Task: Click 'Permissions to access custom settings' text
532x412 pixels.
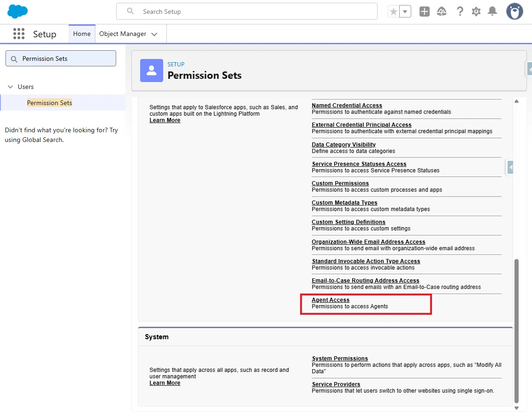Action: pos(361,229)
